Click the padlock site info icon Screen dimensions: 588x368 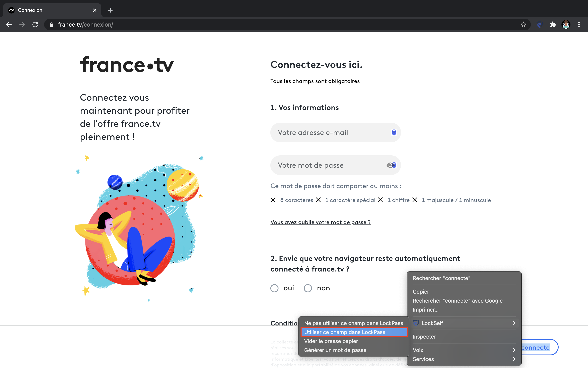click(x=51, y=25)
